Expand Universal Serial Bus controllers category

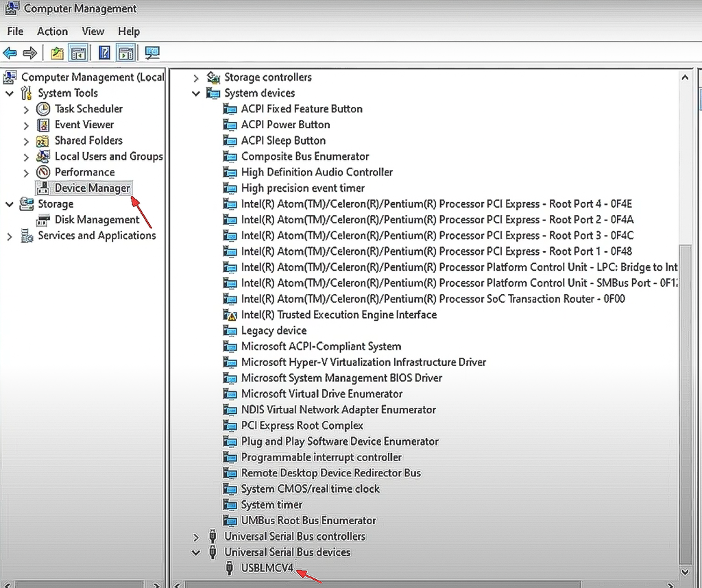pyautogui.click(x=195, y=537)
